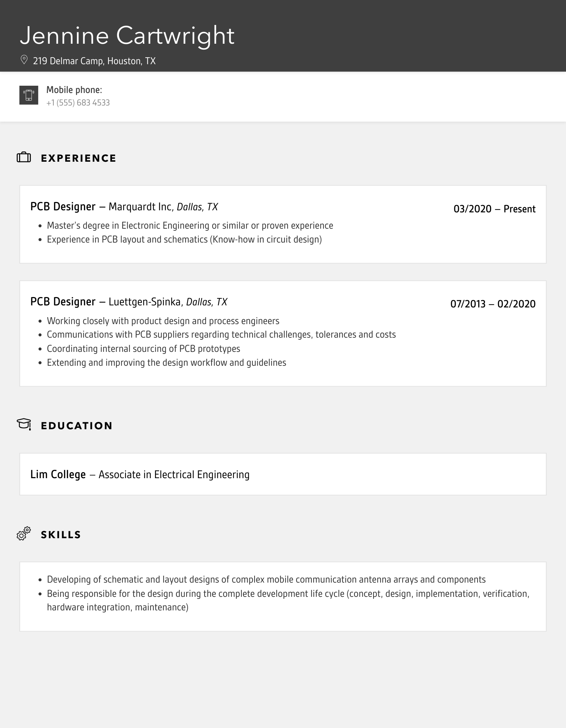Click the EDUCATION section heading
The image size is (566, 728).
(77, 426)
